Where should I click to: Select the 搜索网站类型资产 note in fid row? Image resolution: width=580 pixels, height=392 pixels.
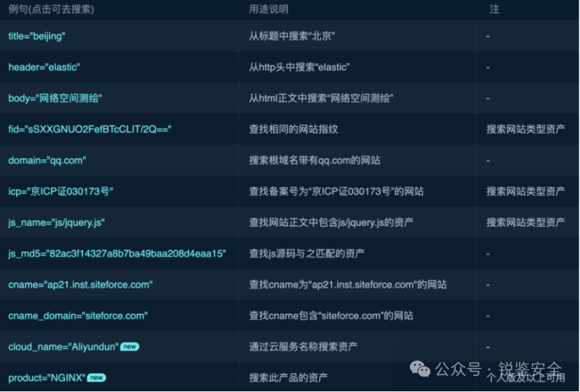pos(526,130)
